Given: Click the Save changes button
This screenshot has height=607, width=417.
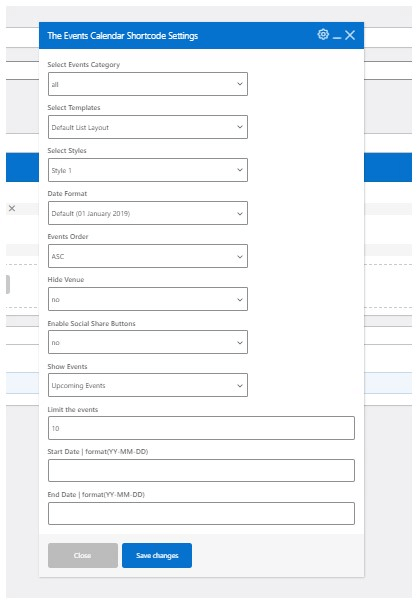Looking at the screenshot, I should tap(157, 556).
